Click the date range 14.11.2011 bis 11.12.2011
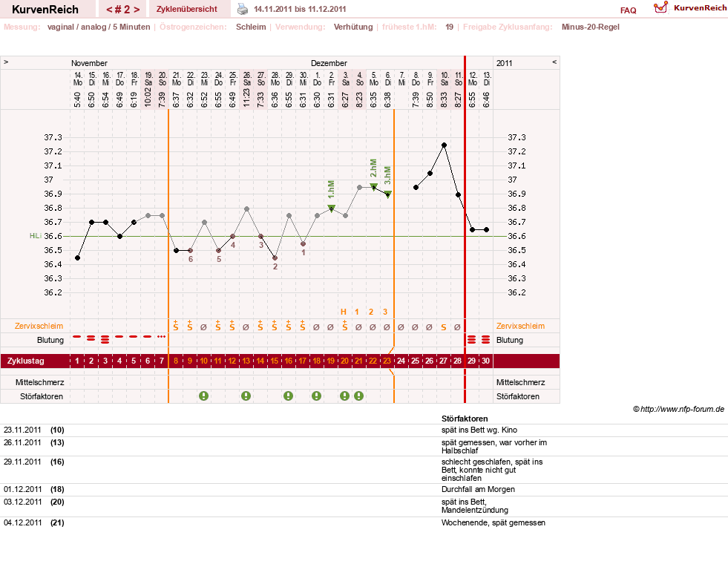This screenshot has height=564, width=728. (x=300, y=9)
